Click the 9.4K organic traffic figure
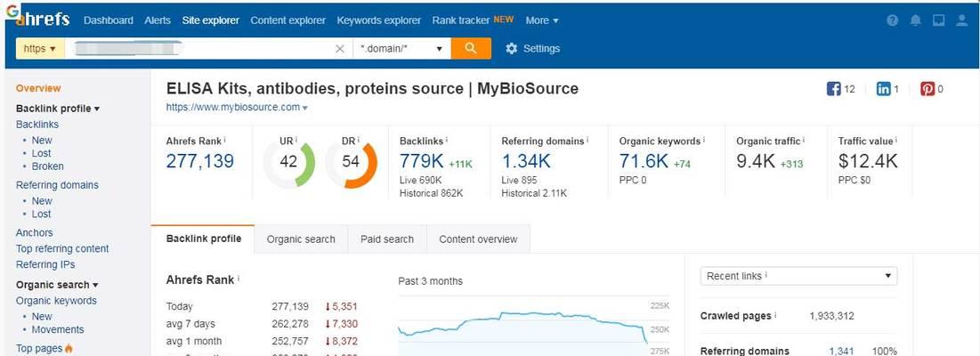The height and width of the screenshot is (356, 980). click(x=756, y=162)
